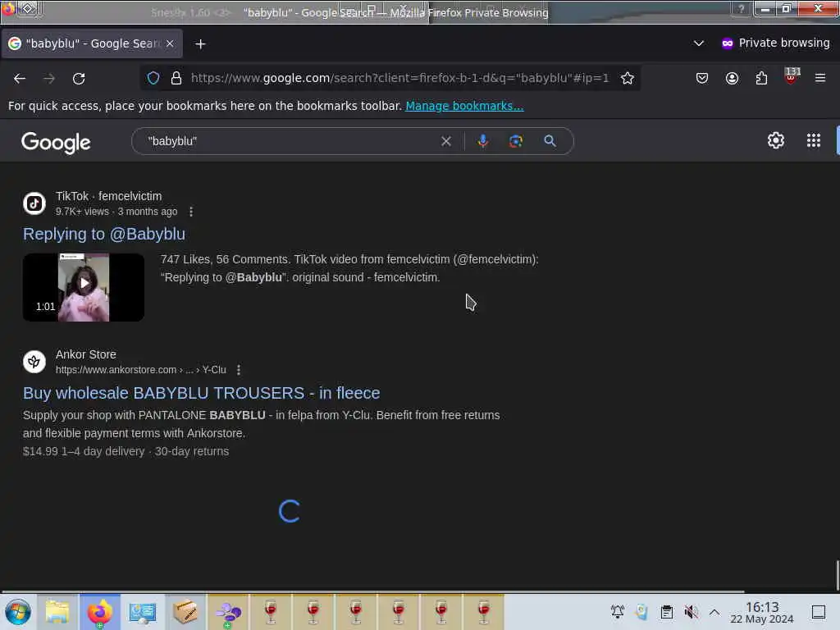
Task: Open the Save to Pocket button
Action: coord(702,78)
